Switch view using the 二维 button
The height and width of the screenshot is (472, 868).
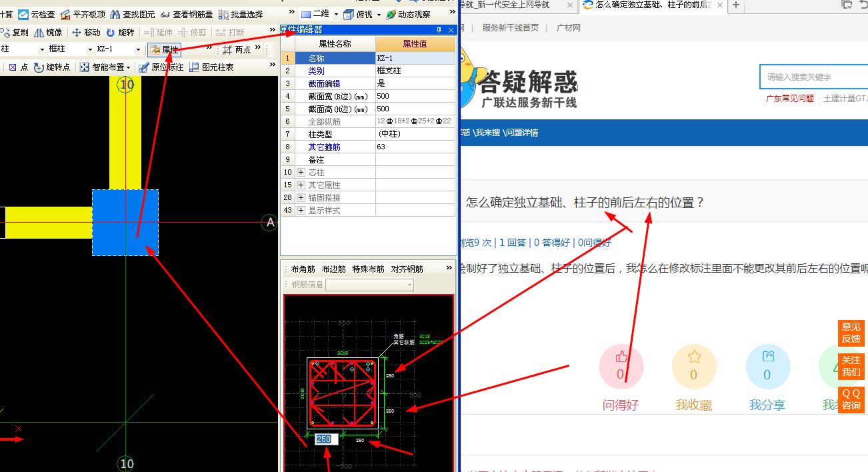pos(315,14)
